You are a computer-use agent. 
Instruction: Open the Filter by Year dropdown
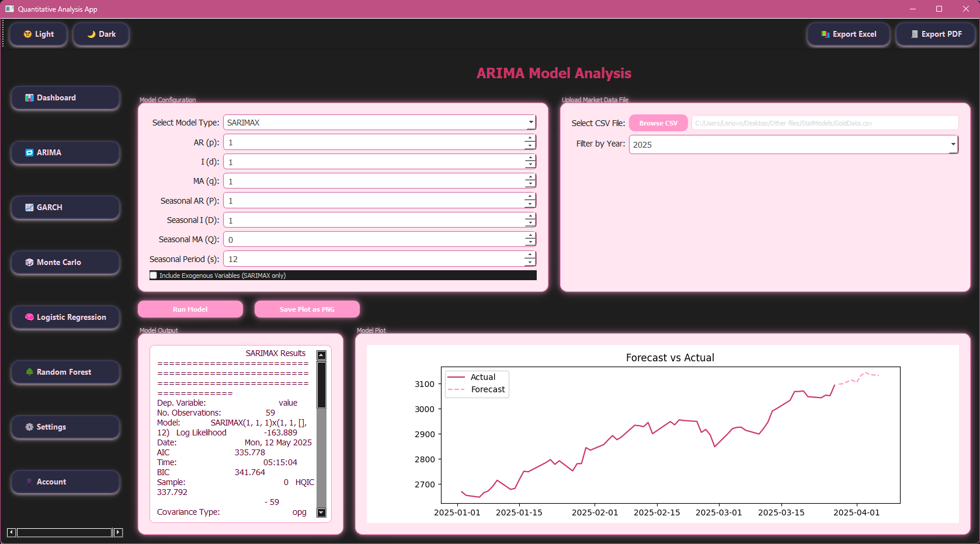point(953,144)
